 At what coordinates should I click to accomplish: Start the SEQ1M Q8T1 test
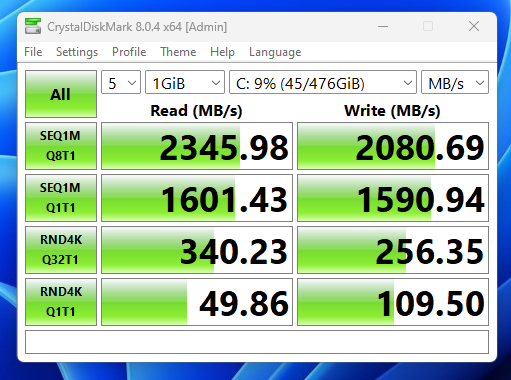point(61,146)
